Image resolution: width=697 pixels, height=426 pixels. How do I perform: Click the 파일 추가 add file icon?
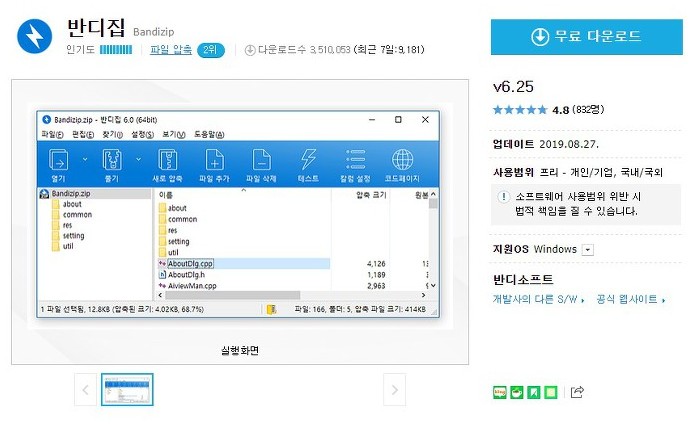click(214, 160)
